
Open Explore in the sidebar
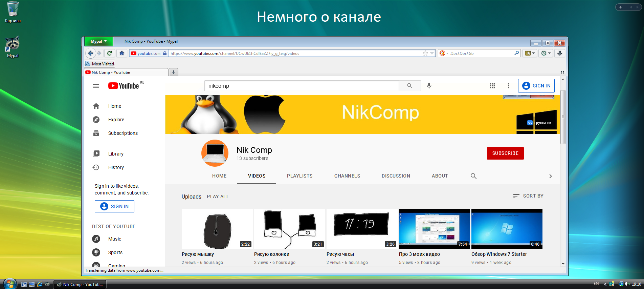[x=125, y=120]
